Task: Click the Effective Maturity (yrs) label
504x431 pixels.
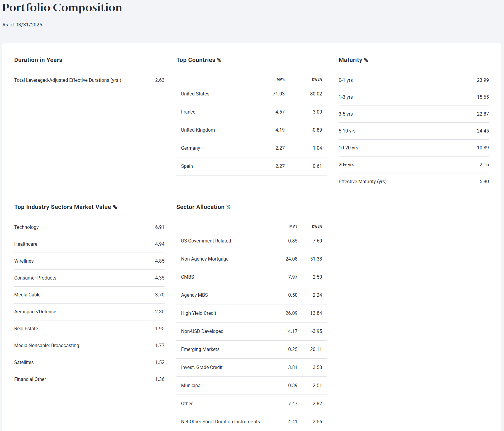Action: (x=362, y=182)
